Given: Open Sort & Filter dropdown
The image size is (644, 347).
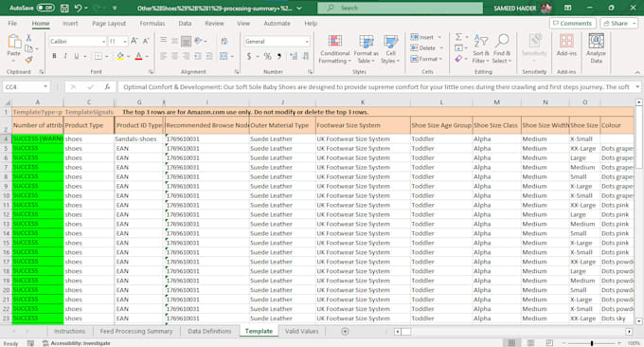Looking at the screenshot, I should tap(480, 49).
